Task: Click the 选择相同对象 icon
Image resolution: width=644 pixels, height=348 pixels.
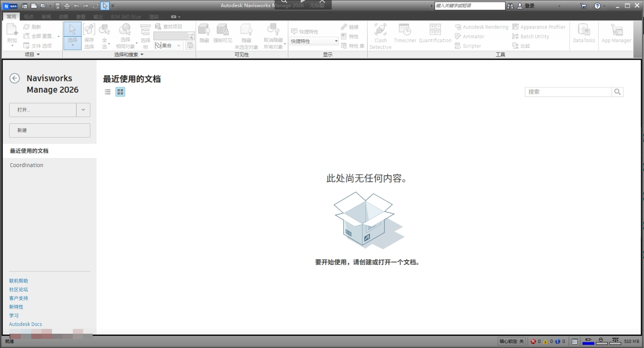Action: 125,29
